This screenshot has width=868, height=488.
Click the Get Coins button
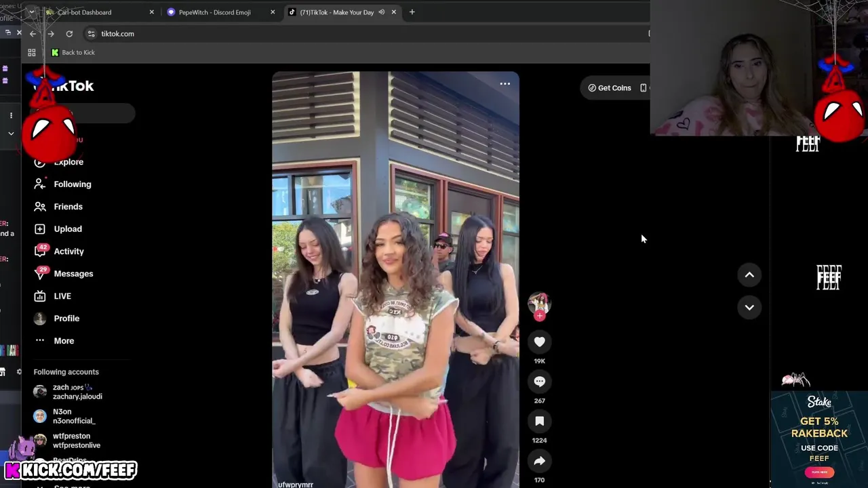pyautogui.click(x=610, y=88)
